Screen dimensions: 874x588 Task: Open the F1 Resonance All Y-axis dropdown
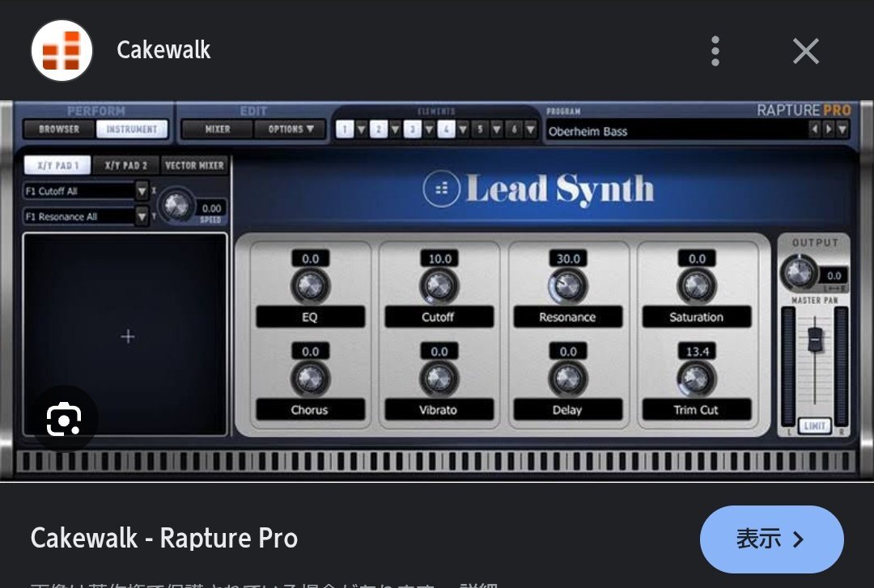(x=142, y=216)
